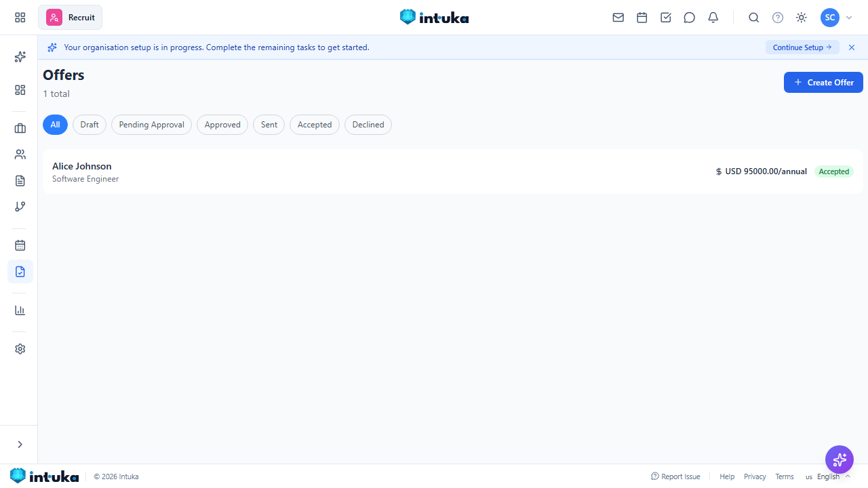Open the mail inbox icon

click(x=618, y=18)
